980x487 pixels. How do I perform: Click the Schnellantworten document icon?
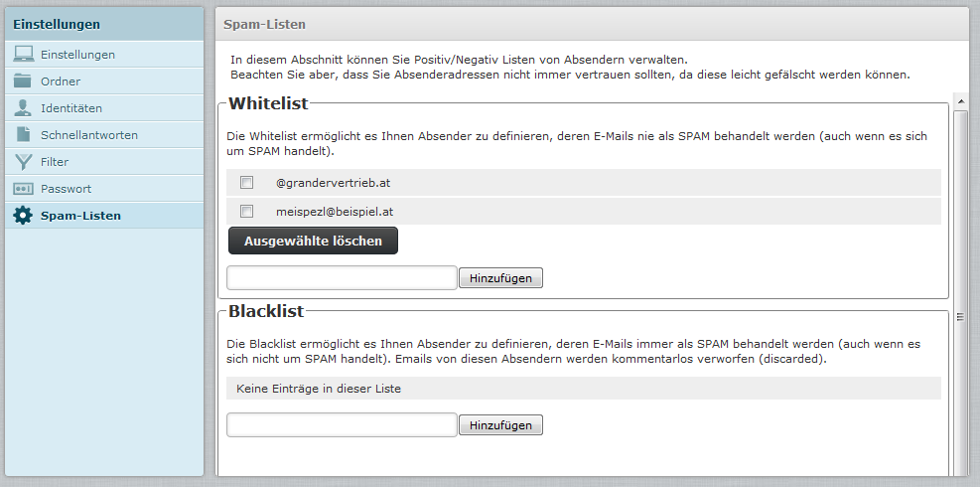[23, 135]
